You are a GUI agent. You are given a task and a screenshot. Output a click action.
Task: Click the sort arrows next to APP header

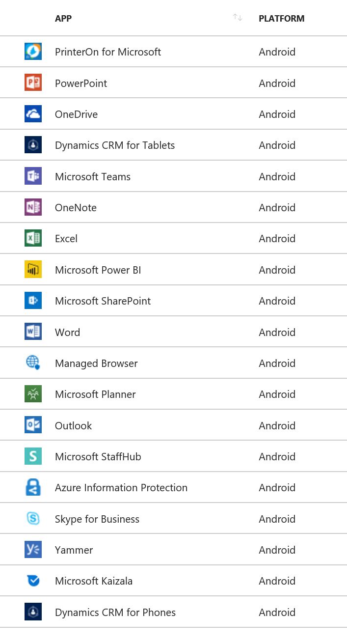[x=238, y=18]
